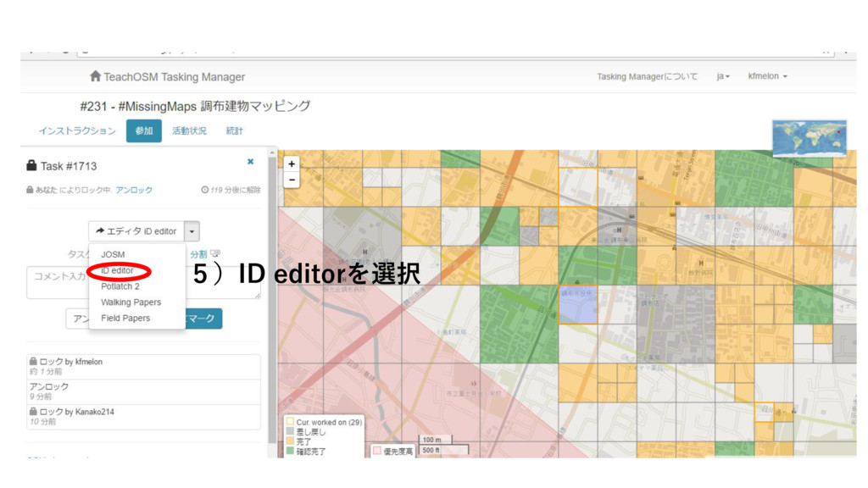Switch to the インストラクション tab

(x=77, y=130)
